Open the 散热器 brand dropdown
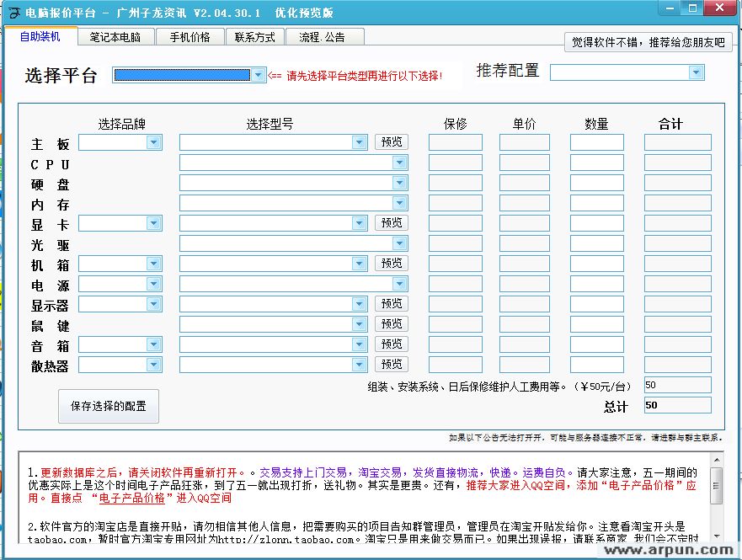Image resolution: width=742 pixels, height=560 pixels. [x=153, y=364]
